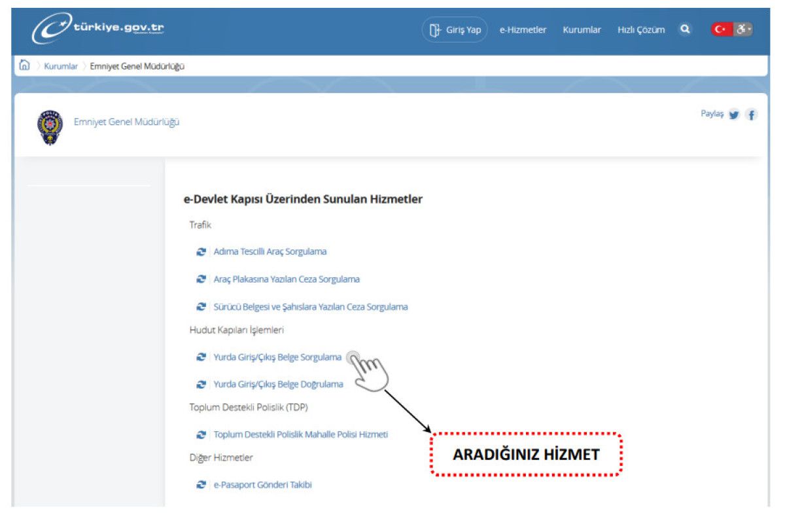Screen dimensions: 785x532
Task: Click the türkiye.gov.tr logo
Action: click(98, 30)
